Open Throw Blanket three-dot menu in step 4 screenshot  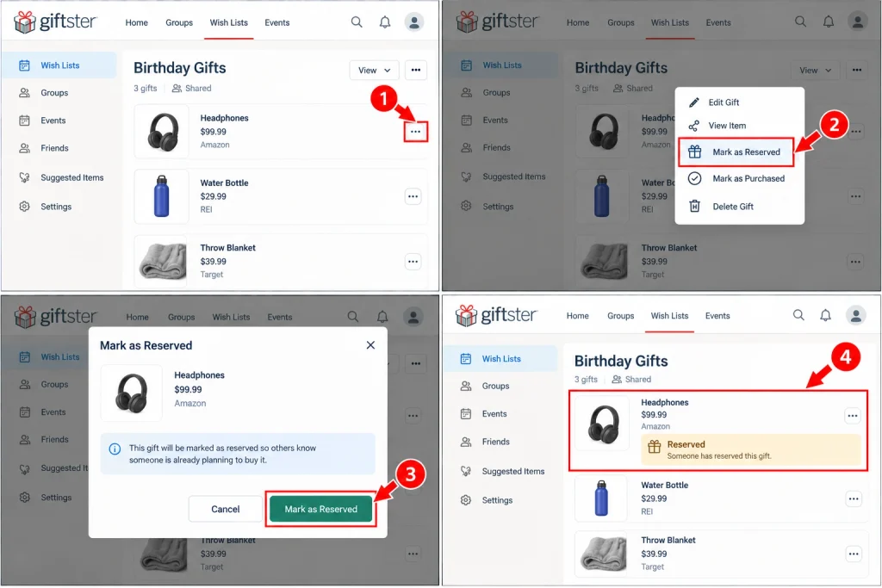coord(854,554)
